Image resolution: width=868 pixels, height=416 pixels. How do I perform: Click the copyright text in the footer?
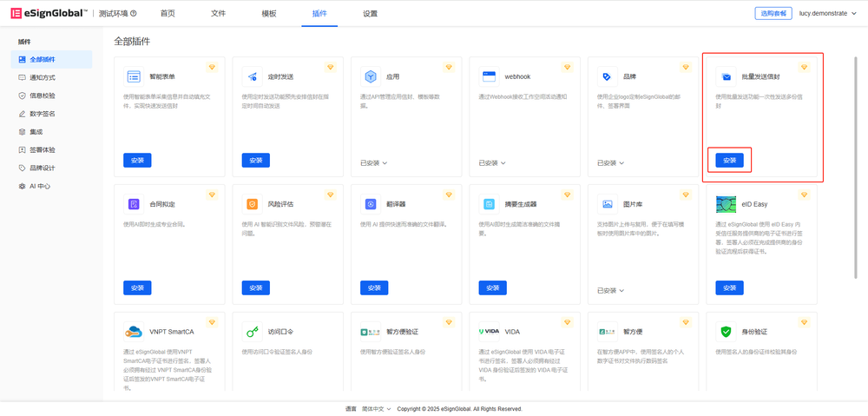coord(459,409)
